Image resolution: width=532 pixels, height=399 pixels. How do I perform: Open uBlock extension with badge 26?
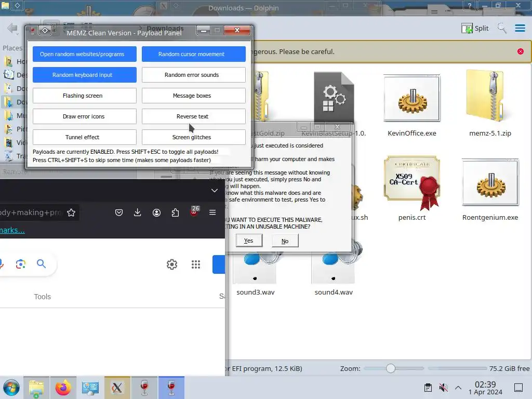[194, 211]
